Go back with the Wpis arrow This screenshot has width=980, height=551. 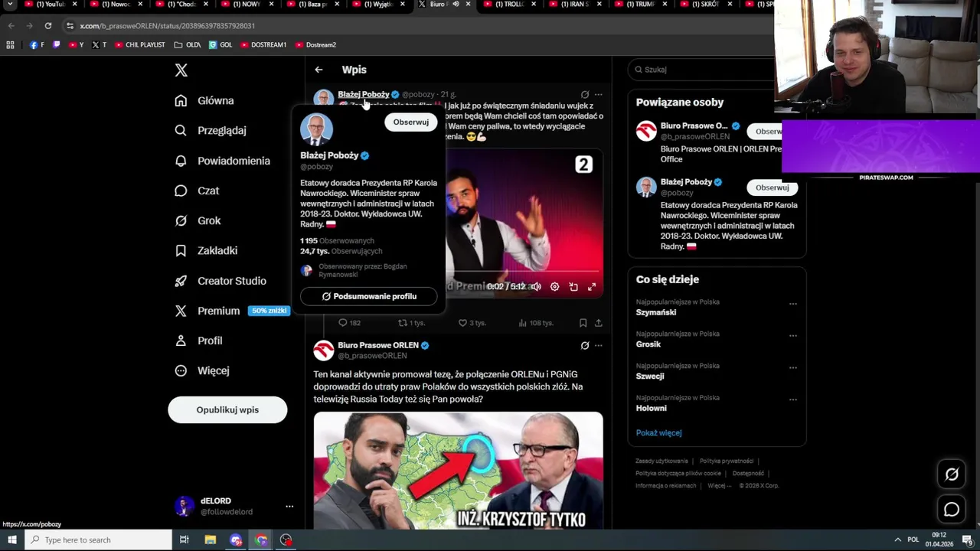tap(318, 70)
